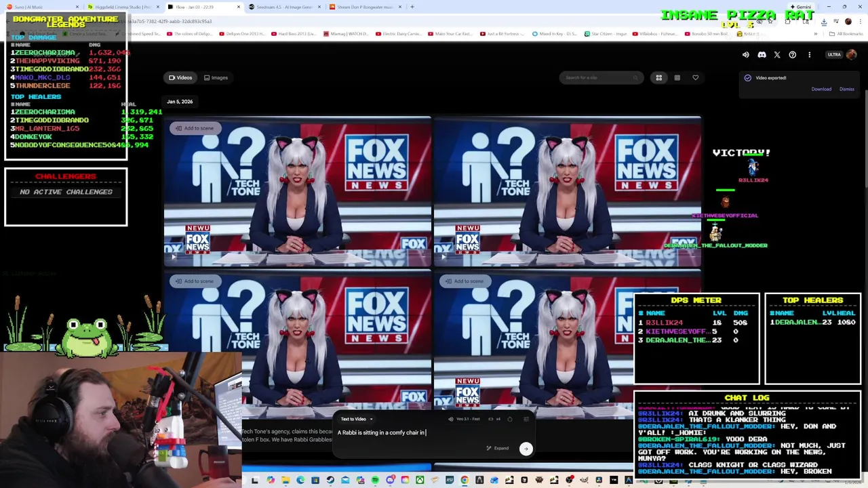The width and height of the screenshot is (868, 488).
Task: Open the Text to Video mode dropdown
Action: click(356, 419)
